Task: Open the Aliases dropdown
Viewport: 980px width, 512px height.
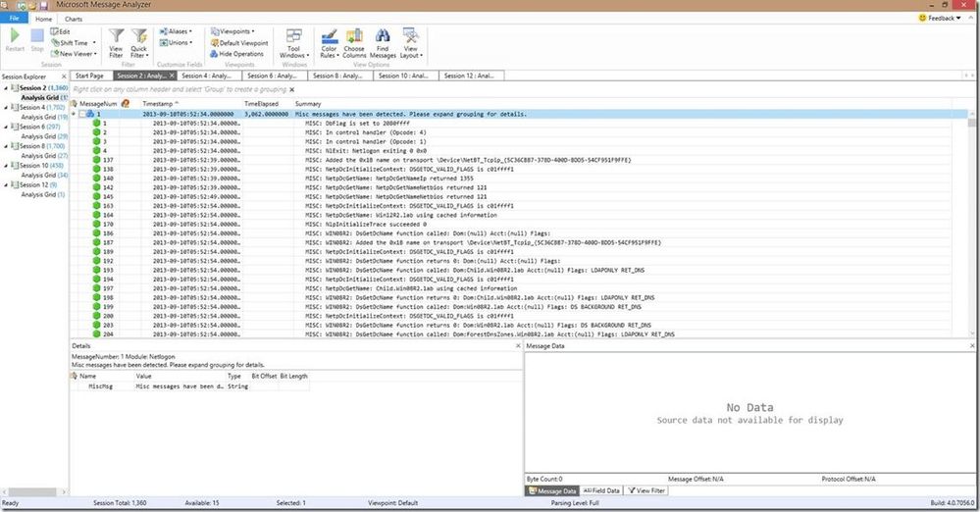Action: point(176,31)
